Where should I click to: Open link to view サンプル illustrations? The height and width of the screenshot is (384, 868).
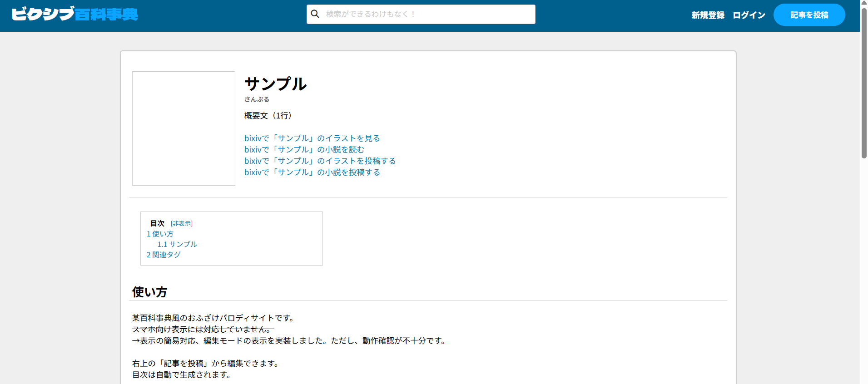pyautogui.click(x=312, y=138)
